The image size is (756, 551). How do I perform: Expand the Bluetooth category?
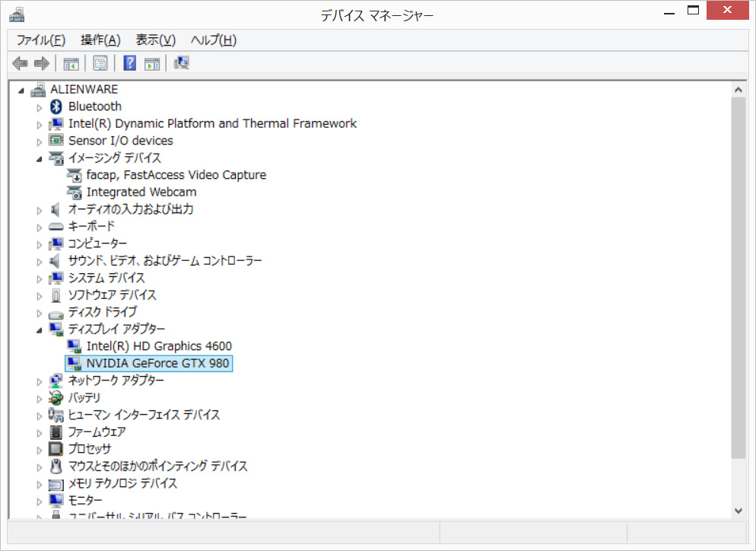(40, 107)
